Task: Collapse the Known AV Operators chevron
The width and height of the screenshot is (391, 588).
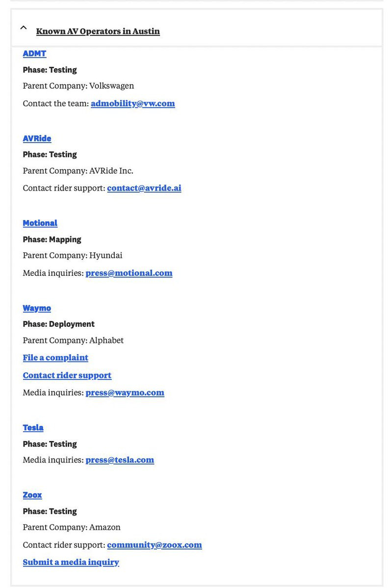Action: pyautogui.click(x=23, y=28)
